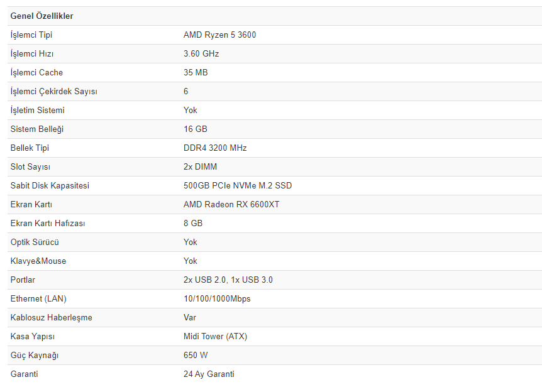
Task: Click the Klavye&Mouse row label
Action: [38, 261]
